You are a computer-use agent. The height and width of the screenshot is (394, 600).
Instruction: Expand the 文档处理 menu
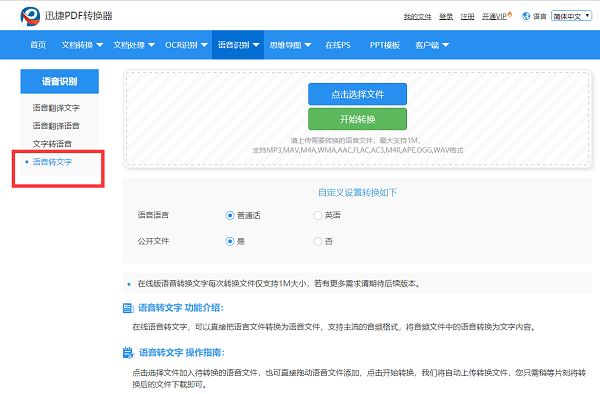pyautogui.click(x=134, y=45)
